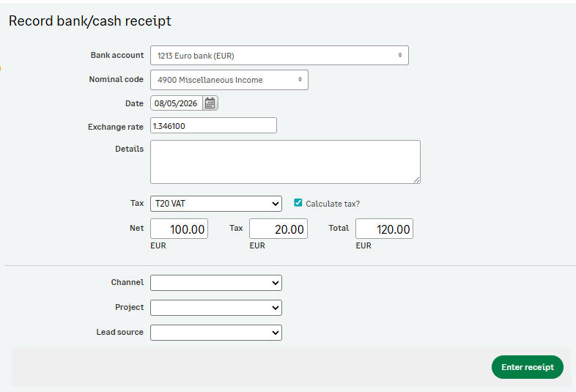576x392 pixels.
Task: Click the Date label
Action: pyautogui.click(x=134, y=103)
